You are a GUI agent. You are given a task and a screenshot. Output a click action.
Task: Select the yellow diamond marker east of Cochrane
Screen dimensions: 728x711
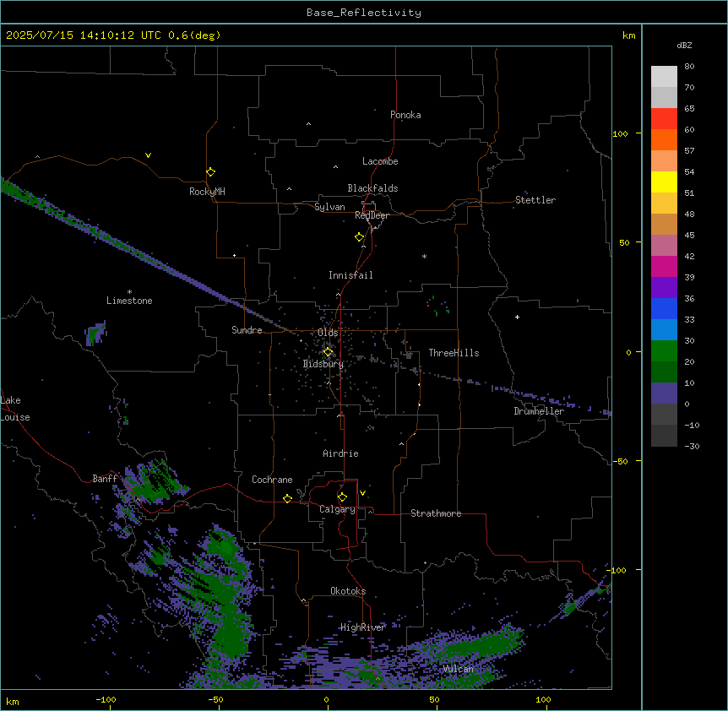(287, 498)
